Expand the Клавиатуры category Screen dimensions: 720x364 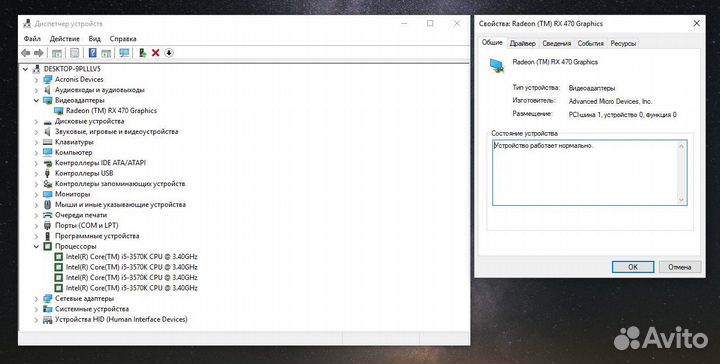point(36,142)
